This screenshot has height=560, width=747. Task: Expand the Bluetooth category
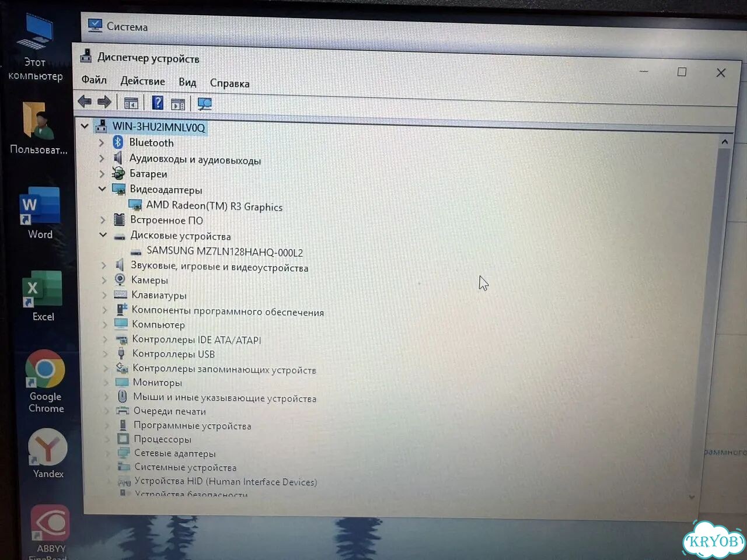tap(102, 142)
